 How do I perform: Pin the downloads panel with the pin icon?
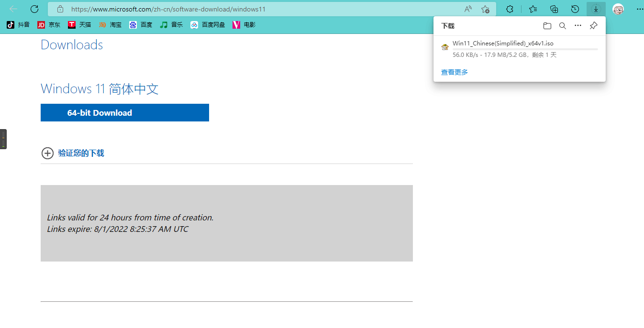pos(593,26)
